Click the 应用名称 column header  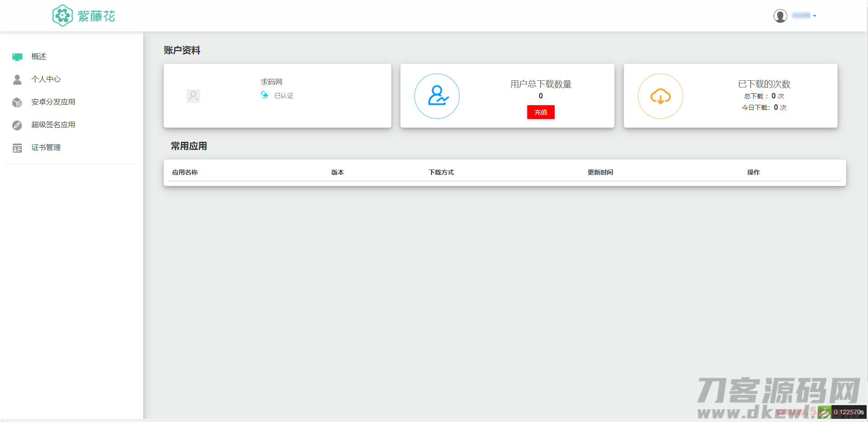coord(185,172)
